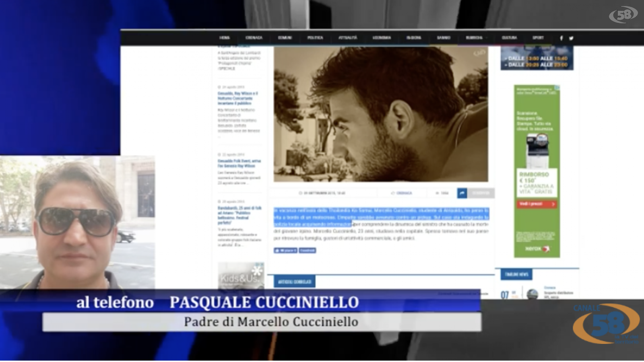
Task: Click the blue share arrow icon
Action: point(462,193)
